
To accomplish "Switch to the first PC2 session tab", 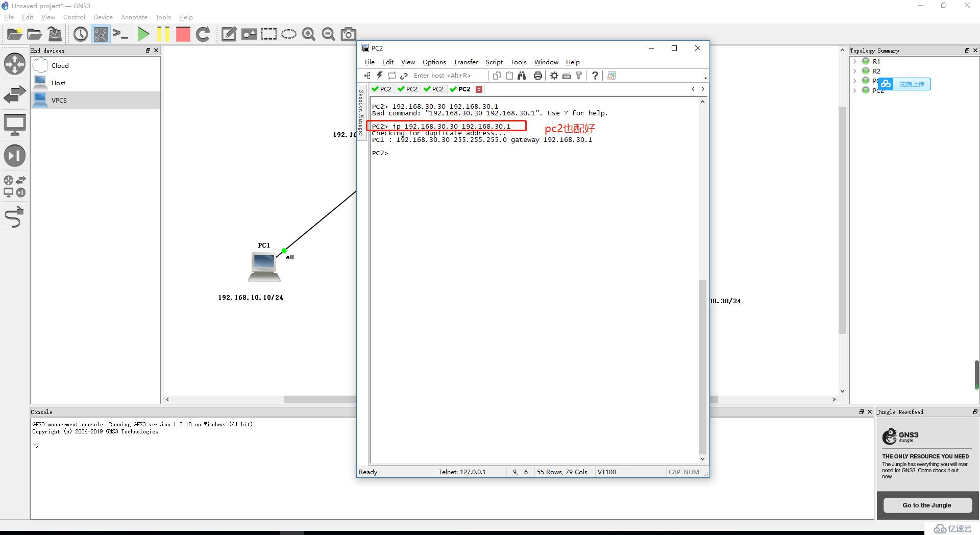I will pos(381,89).
